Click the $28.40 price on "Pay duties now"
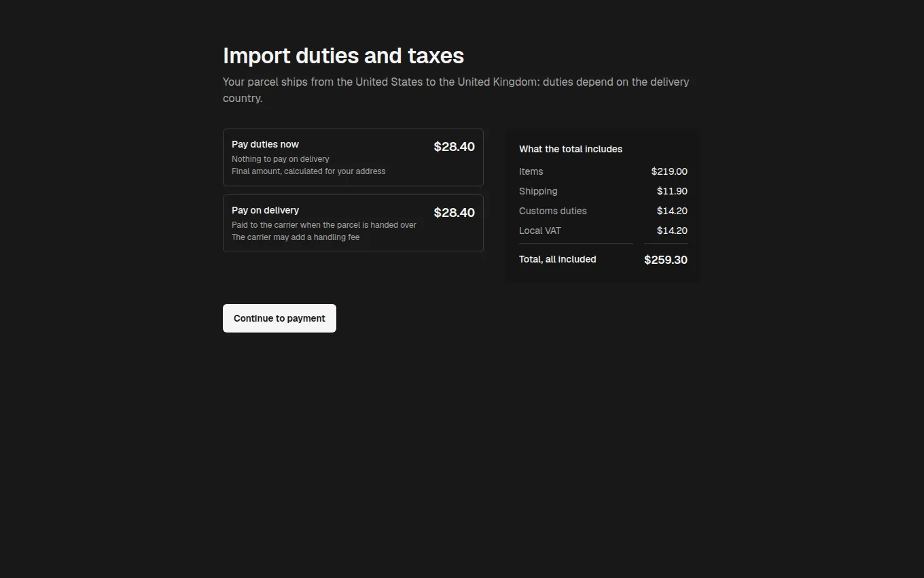Viewport: 924px width, 578px height. [454, 146]
